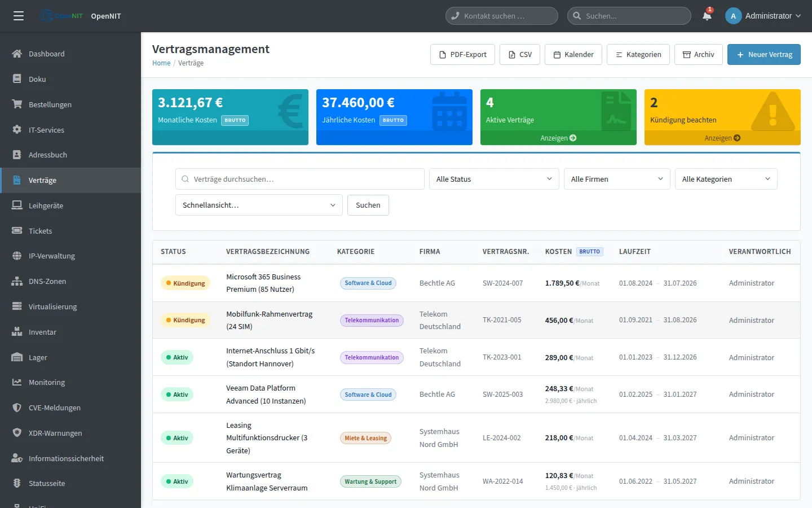Open the Alle Firmen dropdown
Viewport: 812px width, 508px height.
point(617,179)
